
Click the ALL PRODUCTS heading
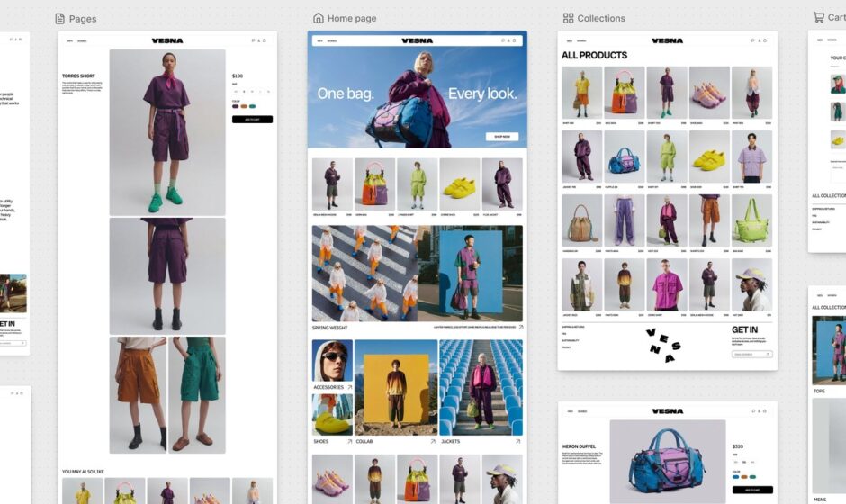coord(594,55)
